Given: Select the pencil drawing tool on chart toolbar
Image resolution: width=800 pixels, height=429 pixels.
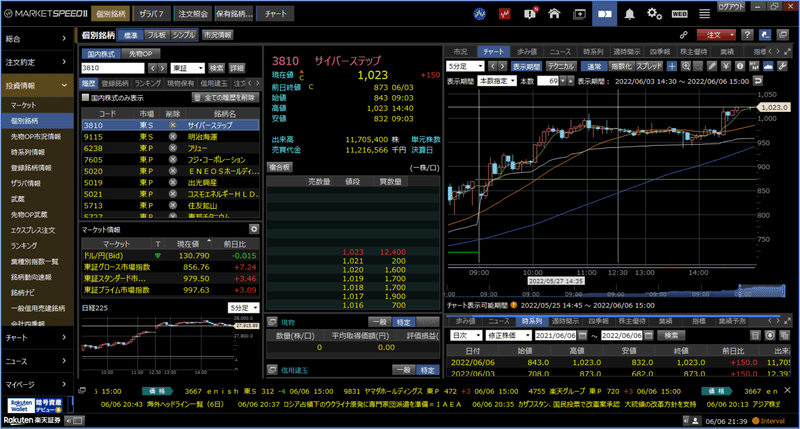Looking at the screenshot, I should (x=712, y=66).
